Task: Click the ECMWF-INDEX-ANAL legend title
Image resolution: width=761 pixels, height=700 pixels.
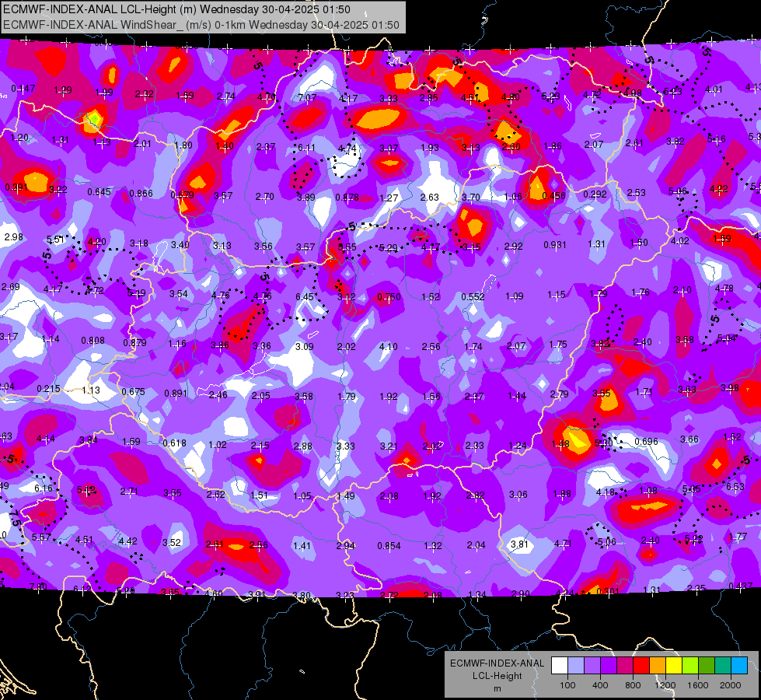Action: pos(497,663)
